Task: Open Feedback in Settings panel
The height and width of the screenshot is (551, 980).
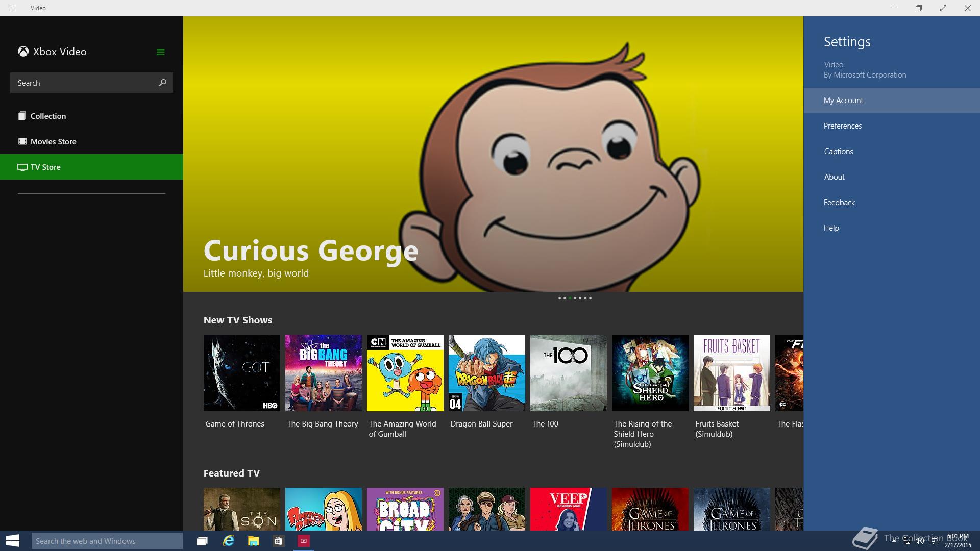Action: tap(892, 203)
